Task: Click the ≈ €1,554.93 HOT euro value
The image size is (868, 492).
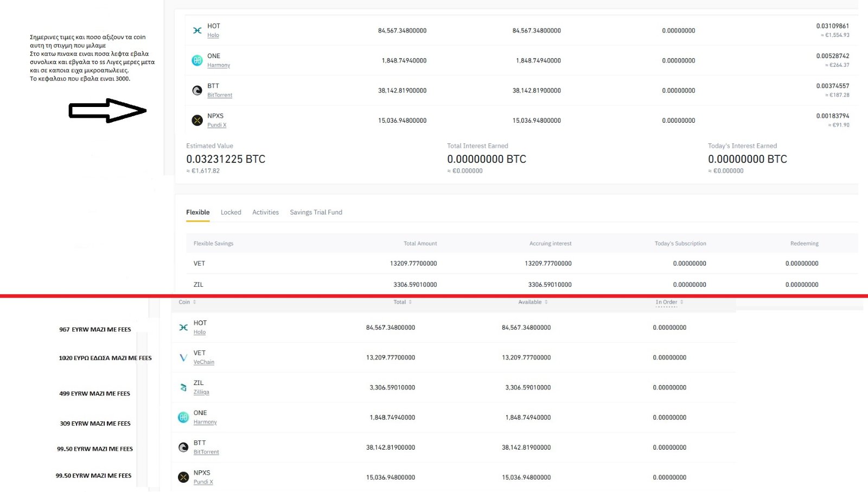Action: point(835,35)
